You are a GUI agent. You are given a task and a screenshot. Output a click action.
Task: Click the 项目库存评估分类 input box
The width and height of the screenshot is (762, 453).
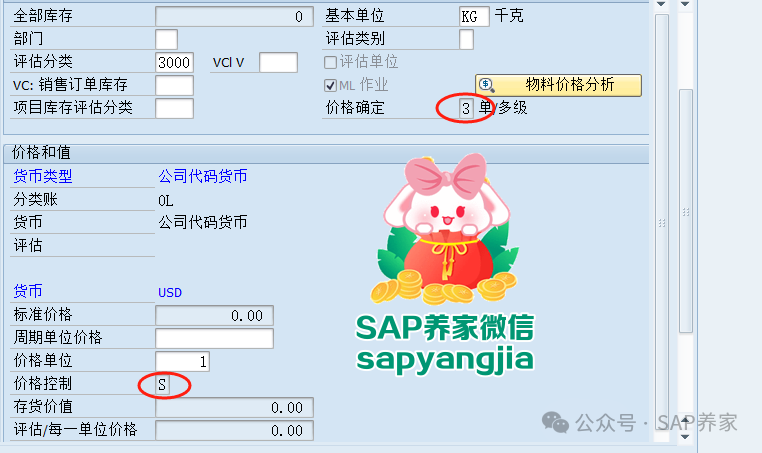pos(174,108)
